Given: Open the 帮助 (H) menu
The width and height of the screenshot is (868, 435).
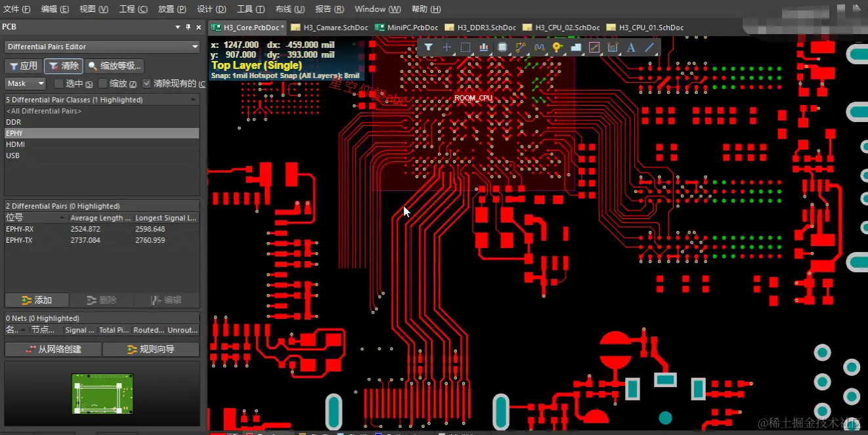Looking at the screenshot, I should click(425, 9).
